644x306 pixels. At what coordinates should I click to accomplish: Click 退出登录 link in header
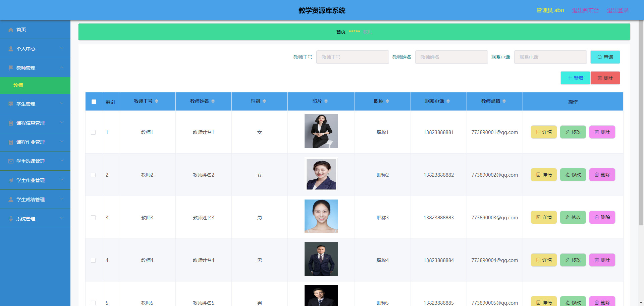tap(618, 10)
